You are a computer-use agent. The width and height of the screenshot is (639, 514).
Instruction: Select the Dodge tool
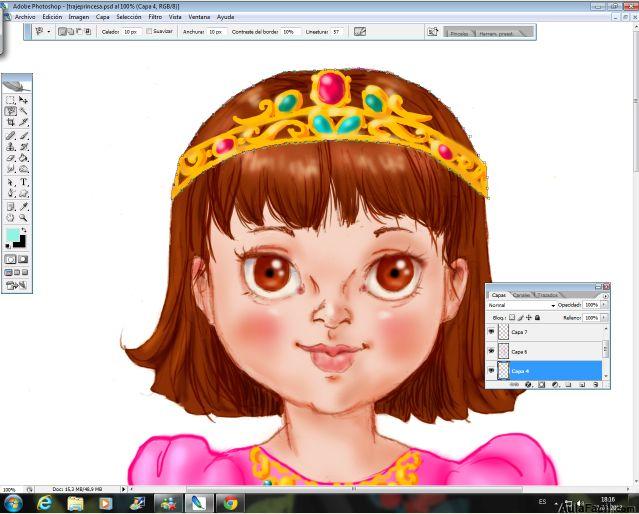click(24, 169)
